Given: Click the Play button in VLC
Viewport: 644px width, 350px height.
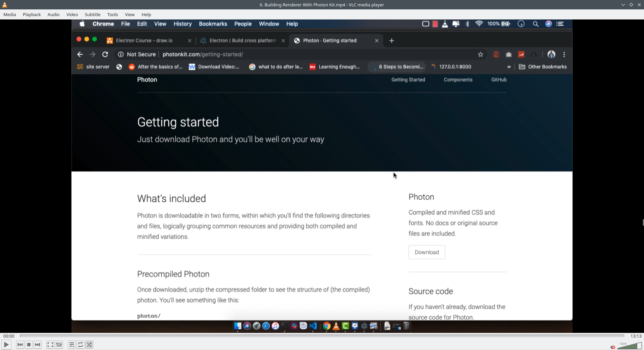Looking at the screenshot, I should pyautogui.click(x=6, y=345).
